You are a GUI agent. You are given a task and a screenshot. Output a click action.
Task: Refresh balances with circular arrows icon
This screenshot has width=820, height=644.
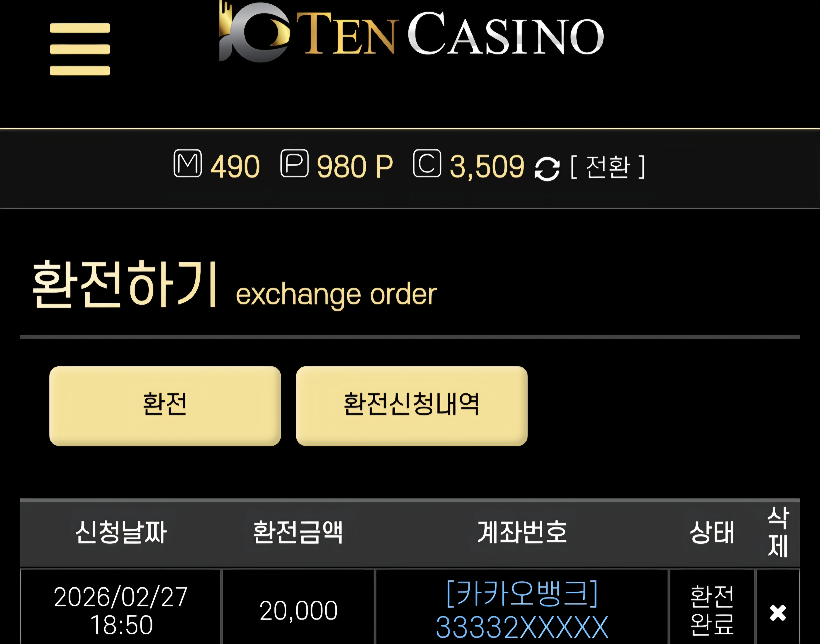(547, 169)
